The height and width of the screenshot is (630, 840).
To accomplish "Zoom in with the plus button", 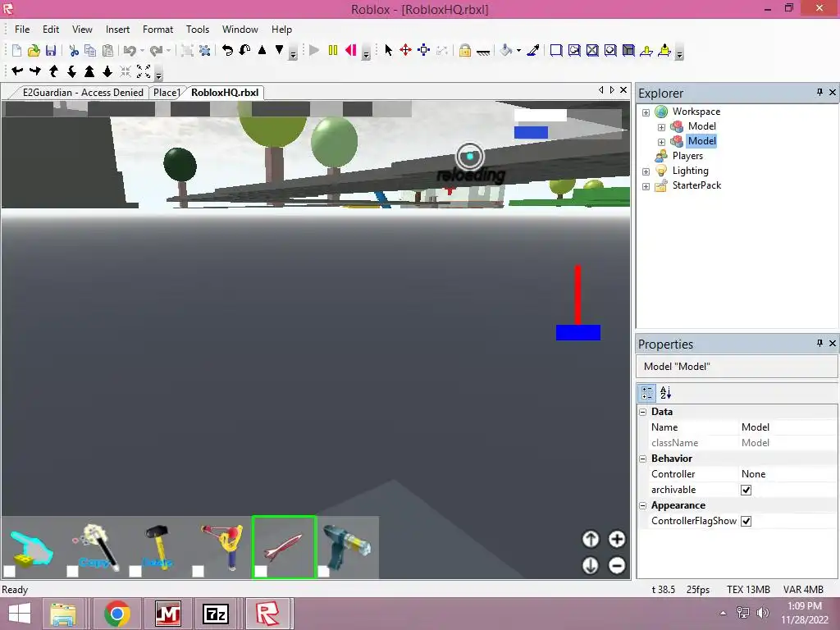I will (x=617, y=539).
